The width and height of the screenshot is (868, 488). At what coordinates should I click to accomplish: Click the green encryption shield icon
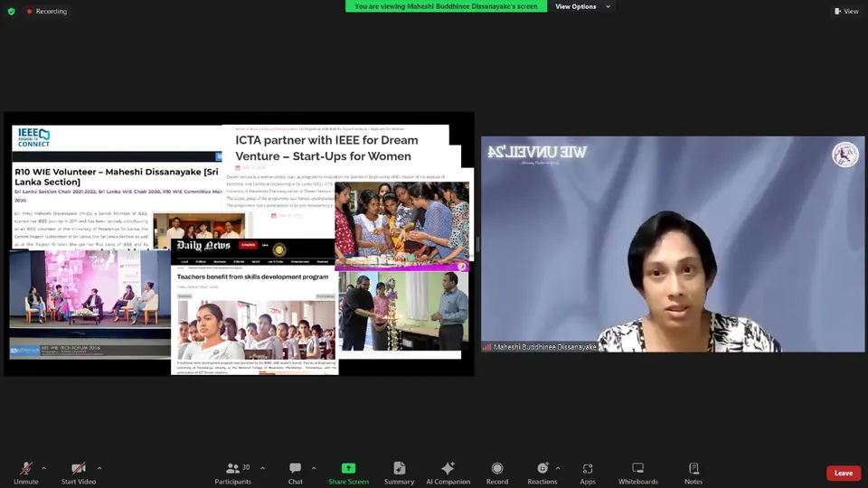[x=11, y=11]
